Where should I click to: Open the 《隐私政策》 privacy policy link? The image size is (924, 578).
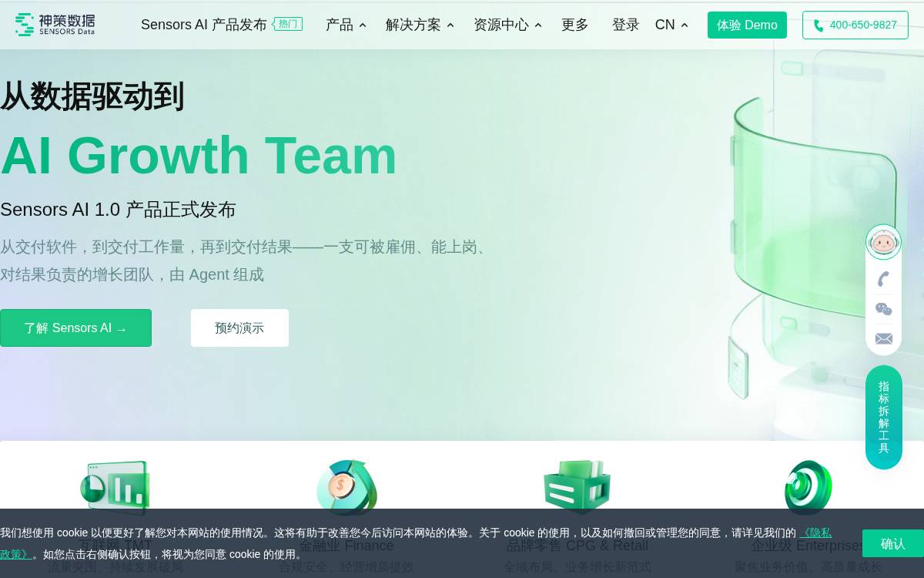[815, 533]
